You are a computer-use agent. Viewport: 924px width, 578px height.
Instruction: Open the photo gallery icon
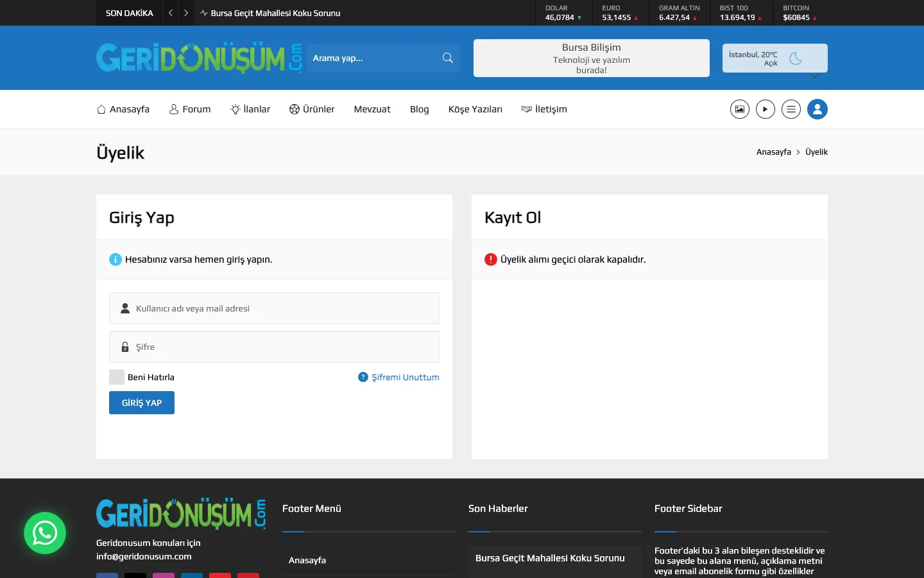coord(740,109)
